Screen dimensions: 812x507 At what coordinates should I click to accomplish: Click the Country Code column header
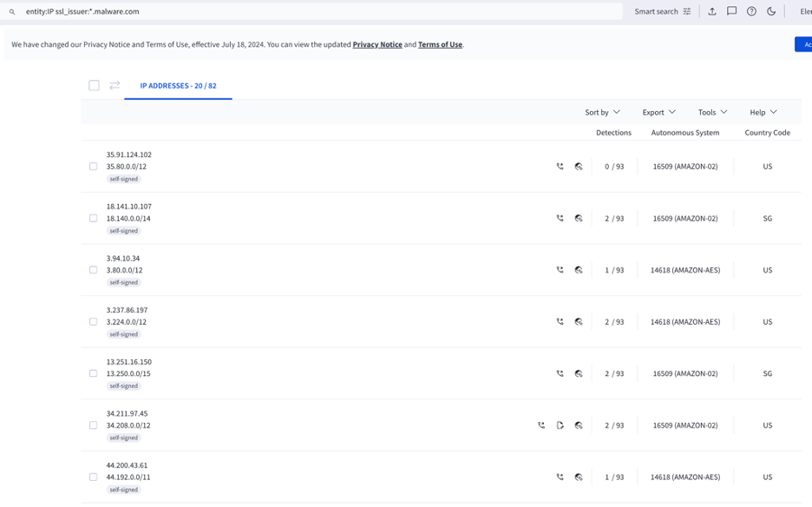[x=768, y=133]
